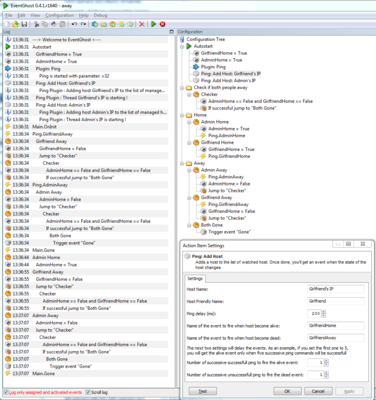Screen dimensions: 376x400
Task: Click the dead event name field
Action: tap(335, 338)
